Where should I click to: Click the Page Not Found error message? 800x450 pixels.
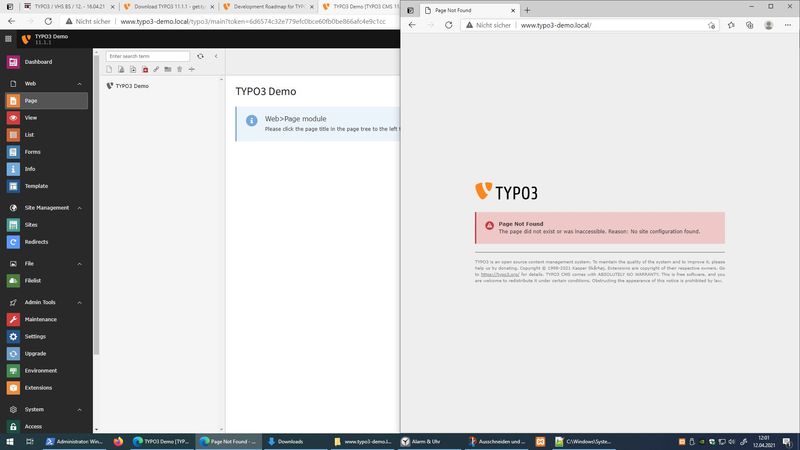(x=599, y=228)
